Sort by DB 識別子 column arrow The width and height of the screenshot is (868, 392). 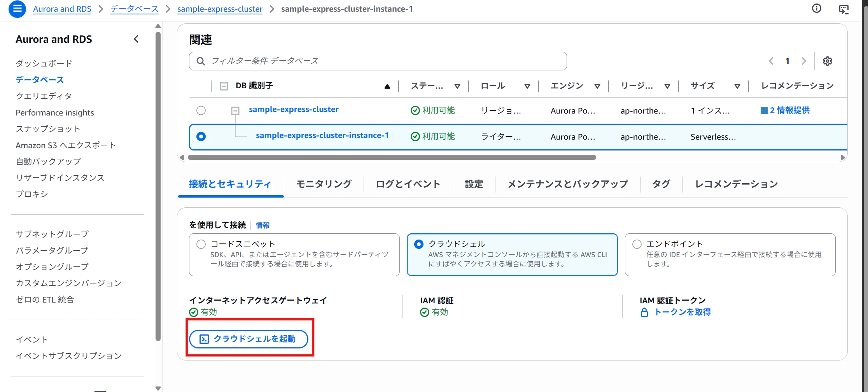pyautogui.click(x=387, y=86)
